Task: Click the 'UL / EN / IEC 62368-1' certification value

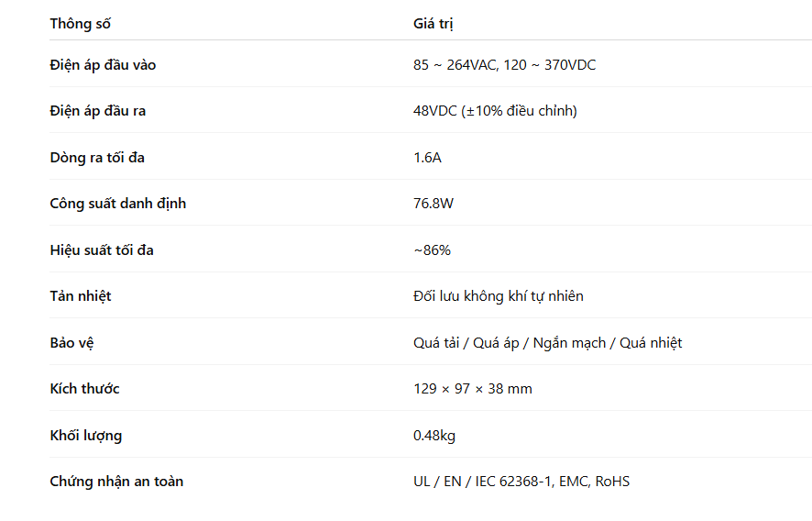Action: click(482, 482)
